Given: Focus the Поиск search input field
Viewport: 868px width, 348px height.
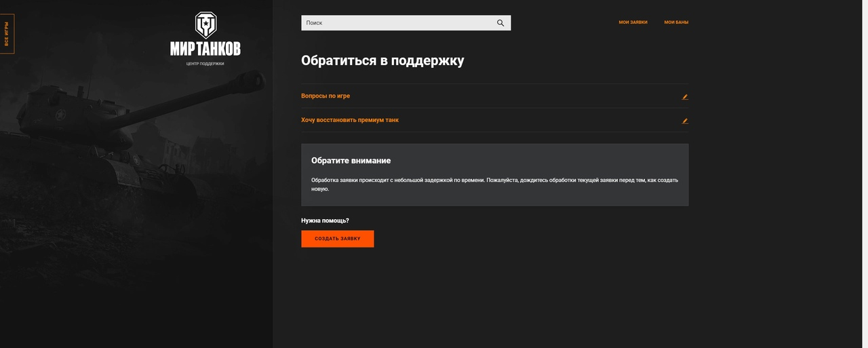Looking at the screenshot, I should coord(397,23).
